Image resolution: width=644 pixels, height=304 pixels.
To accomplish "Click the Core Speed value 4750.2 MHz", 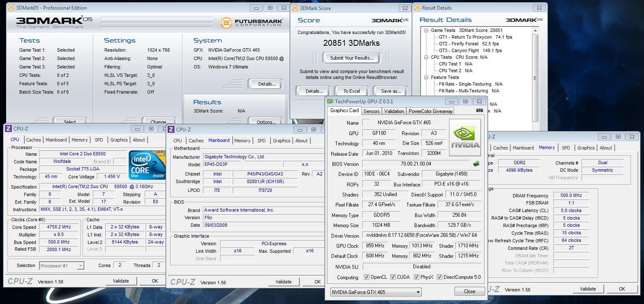I will [59, 227].
